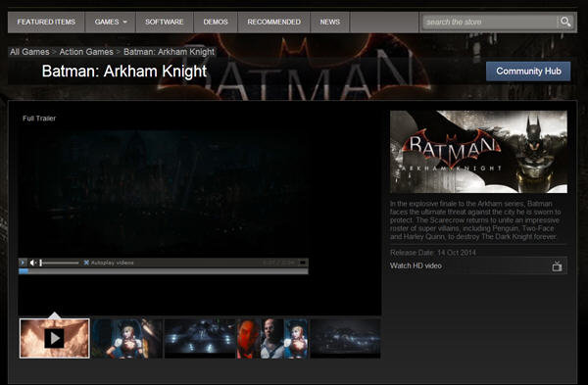Click play icon on first trailer thumbnail
The width and height of the screenshot is (588, 385).
click(54, 339)
